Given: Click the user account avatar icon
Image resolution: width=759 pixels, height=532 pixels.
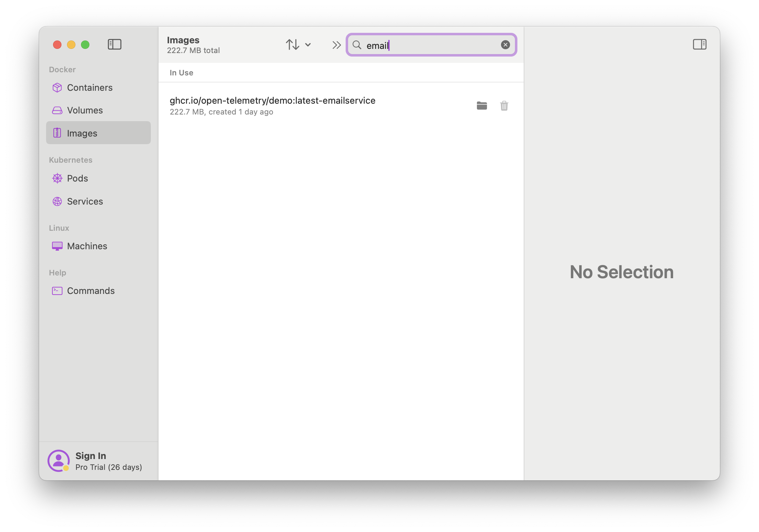Looking at the screenshot, I should (x=59, y=461).
